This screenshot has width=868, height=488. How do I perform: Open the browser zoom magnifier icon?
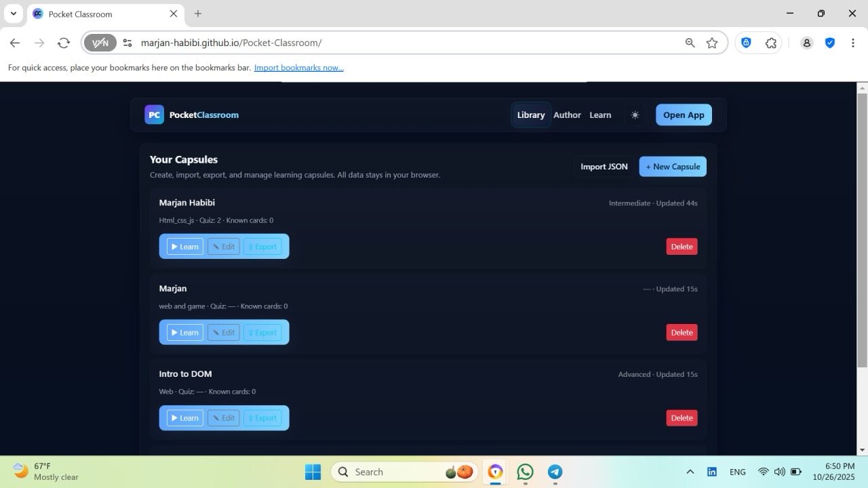click(x=690, y=43)
